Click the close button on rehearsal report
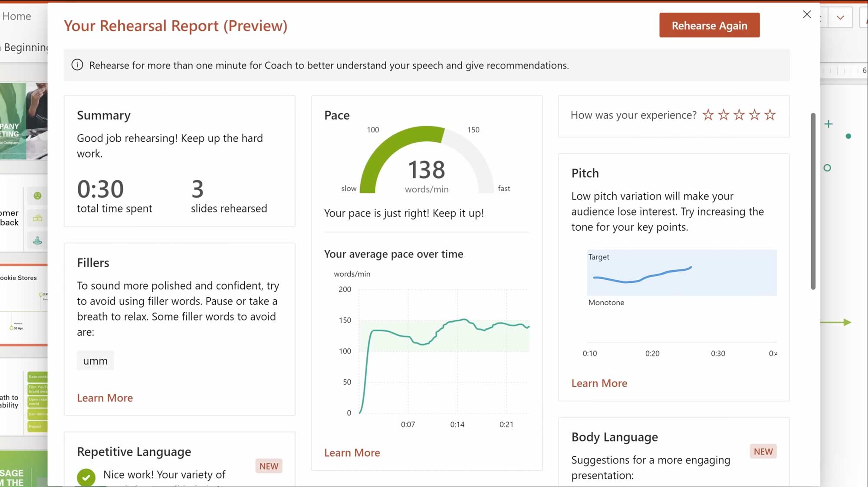This screenshot has width=868, height=487. (807, 14)
